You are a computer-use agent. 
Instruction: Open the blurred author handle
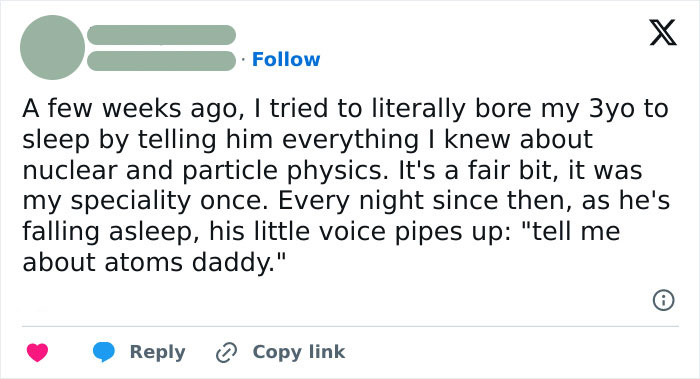162,61
